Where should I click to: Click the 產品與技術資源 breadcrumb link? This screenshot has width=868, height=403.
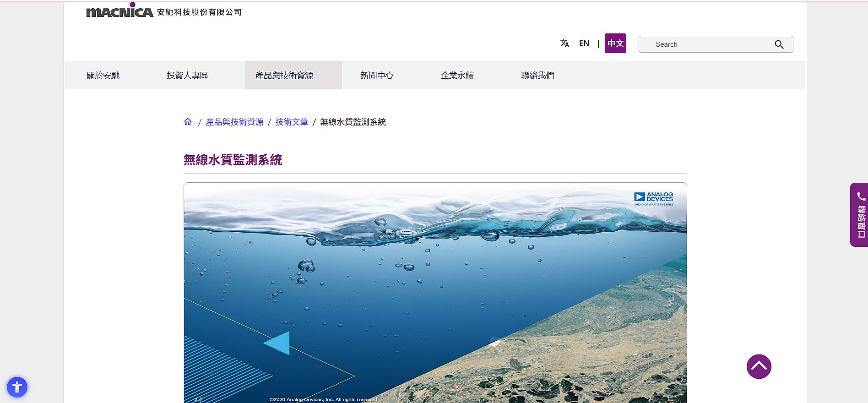234,122
